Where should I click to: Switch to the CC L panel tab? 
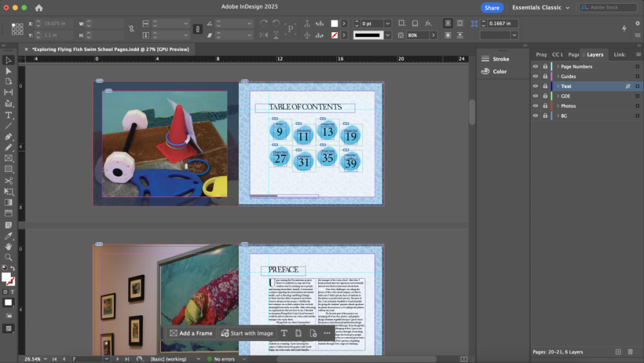(x=557, y=55)
